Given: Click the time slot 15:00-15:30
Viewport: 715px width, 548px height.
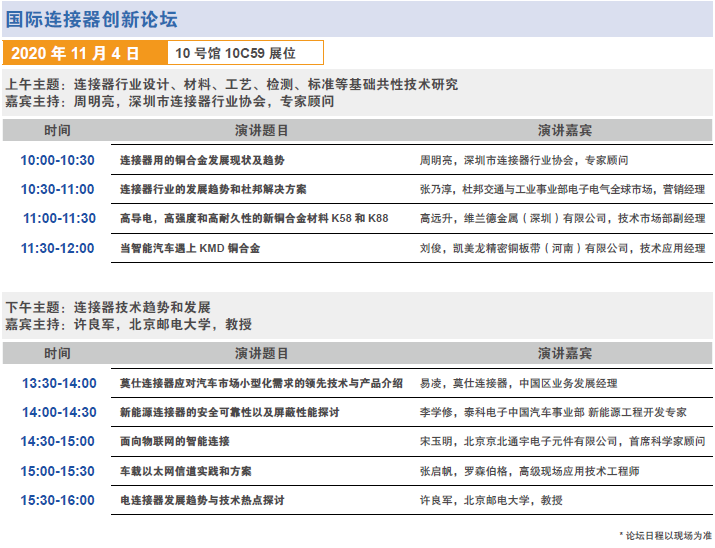Looking at the screenshot, I should (x=57, y=471).
